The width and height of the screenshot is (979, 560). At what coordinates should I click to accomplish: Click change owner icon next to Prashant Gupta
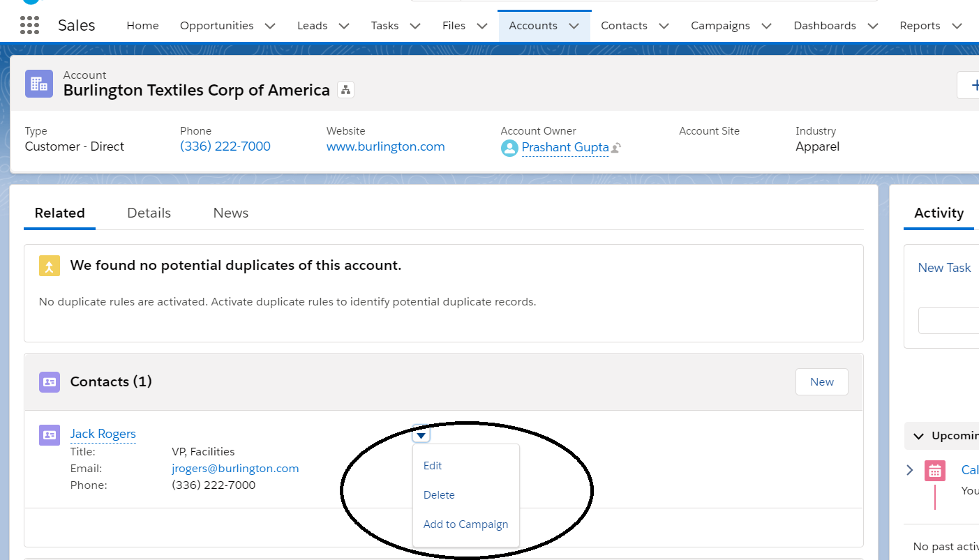point(616,148)
